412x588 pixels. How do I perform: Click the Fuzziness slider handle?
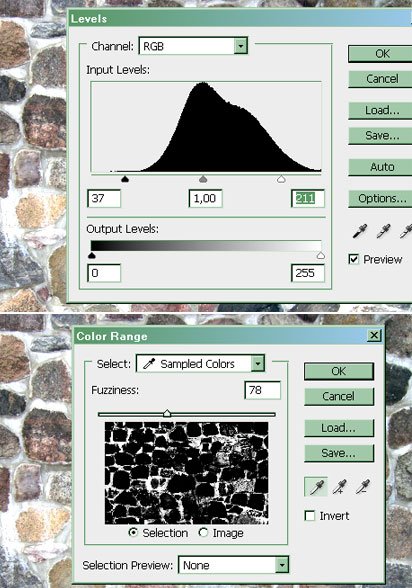coord(167,413)
